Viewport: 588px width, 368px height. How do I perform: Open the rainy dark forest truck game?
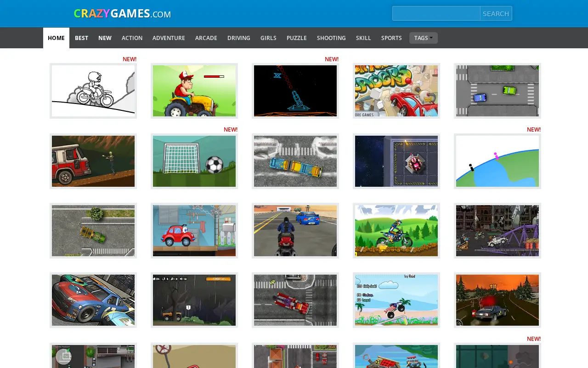pos(194,300)
